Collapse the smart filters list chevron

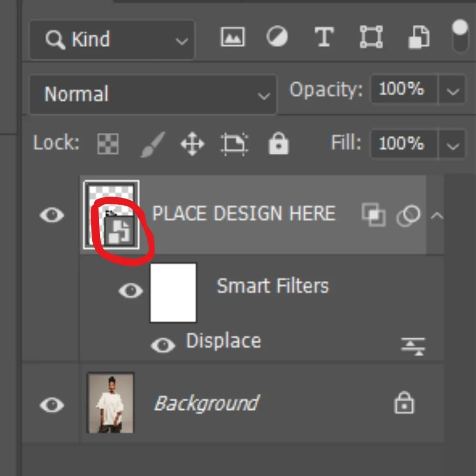coord(437,216)
